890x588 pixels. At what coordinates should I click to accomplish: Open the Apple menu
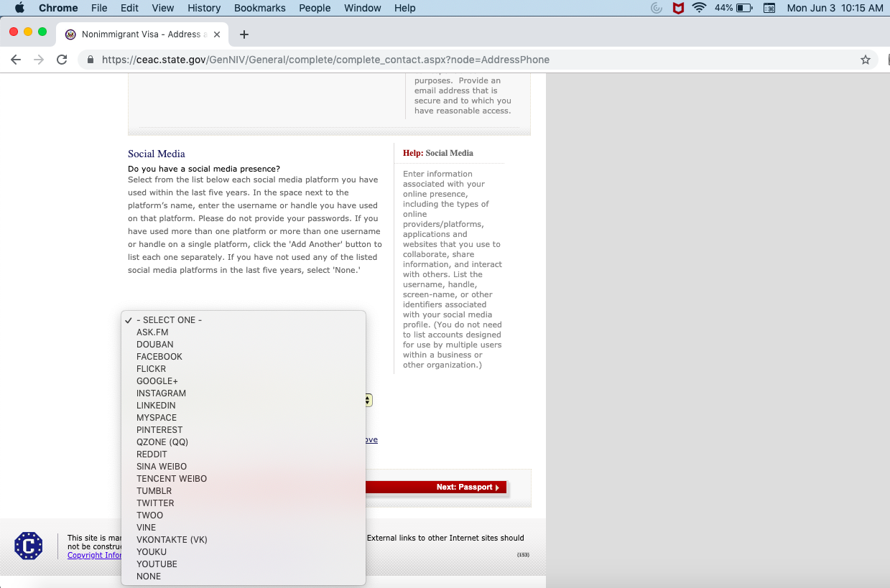(x=19, y=8)
